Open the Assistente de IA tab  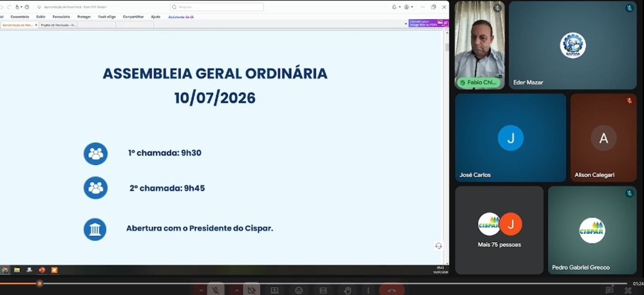click(x=181, y=17)
